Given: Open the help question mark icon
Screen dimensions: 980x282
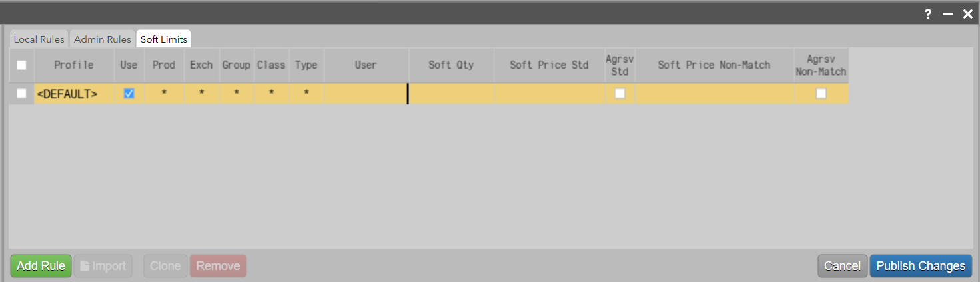Looking at the screenshot, I should coord(928,14).
